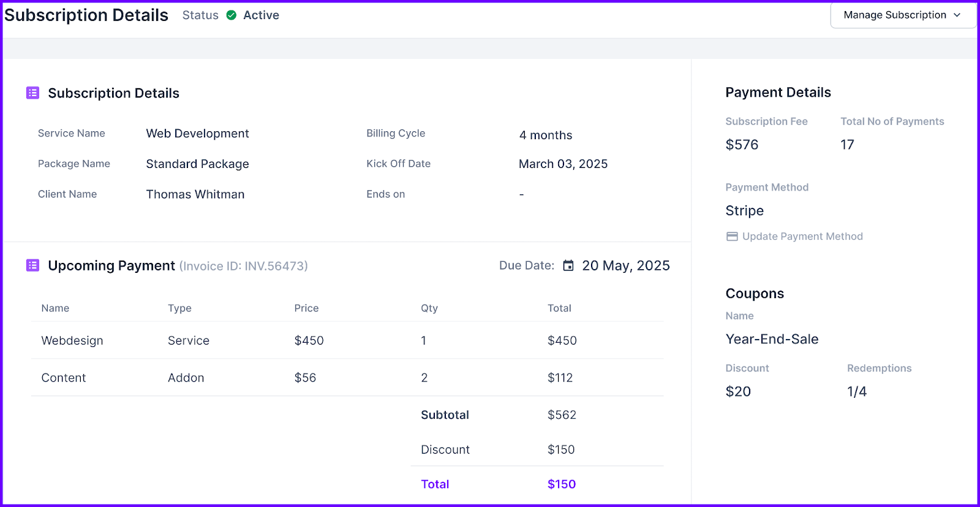Click the Invoice ID INV.56473 text
Screen dimensions: 980x507
point(243,266)
